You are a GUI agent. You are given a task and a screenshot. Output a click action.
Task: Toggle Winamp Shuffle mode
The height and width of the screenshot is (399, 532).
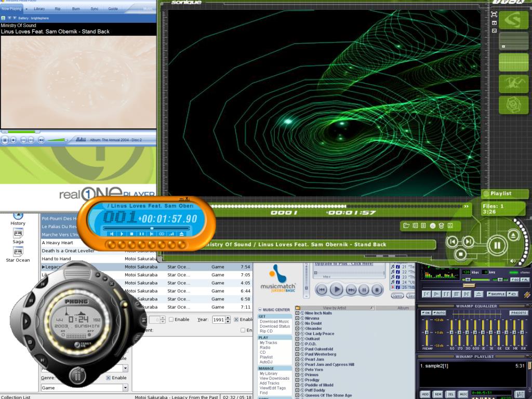496,294
